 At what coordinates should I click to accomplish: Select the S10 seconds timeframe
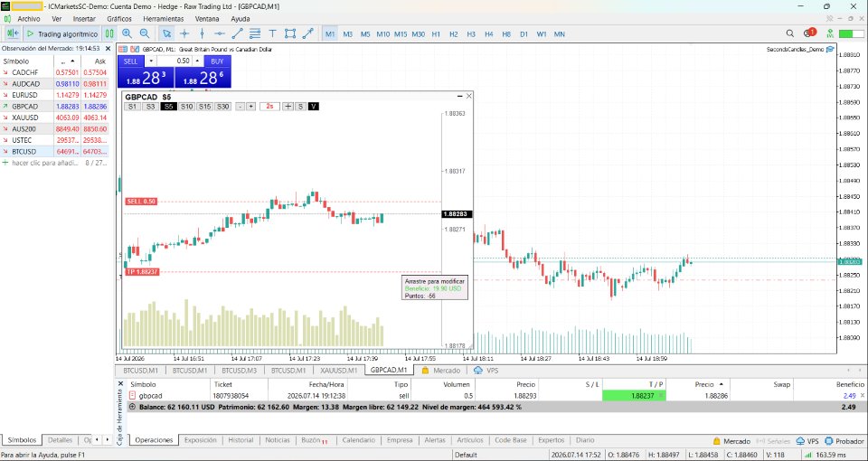[x=186, y=107]
